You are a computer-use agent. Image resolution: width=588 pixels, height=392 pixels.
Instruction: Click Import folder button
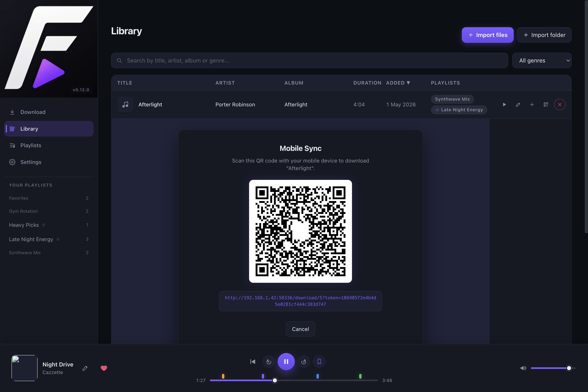point(544,35)
